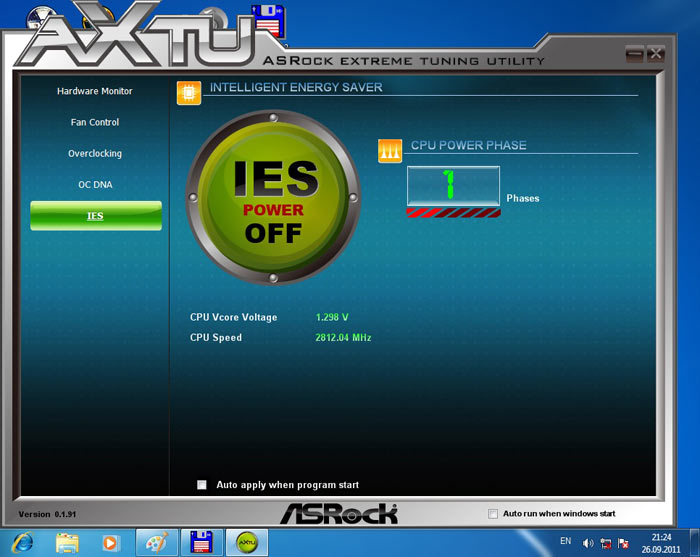Switch to the Paint taskbar button
The image size is (700, 557).
[157, 543]
